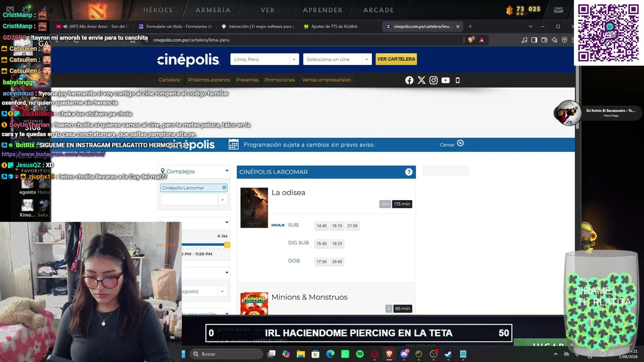Open OBS Studio from the taskbar
The width and height of the screenshot is (644, 362).
434,354
